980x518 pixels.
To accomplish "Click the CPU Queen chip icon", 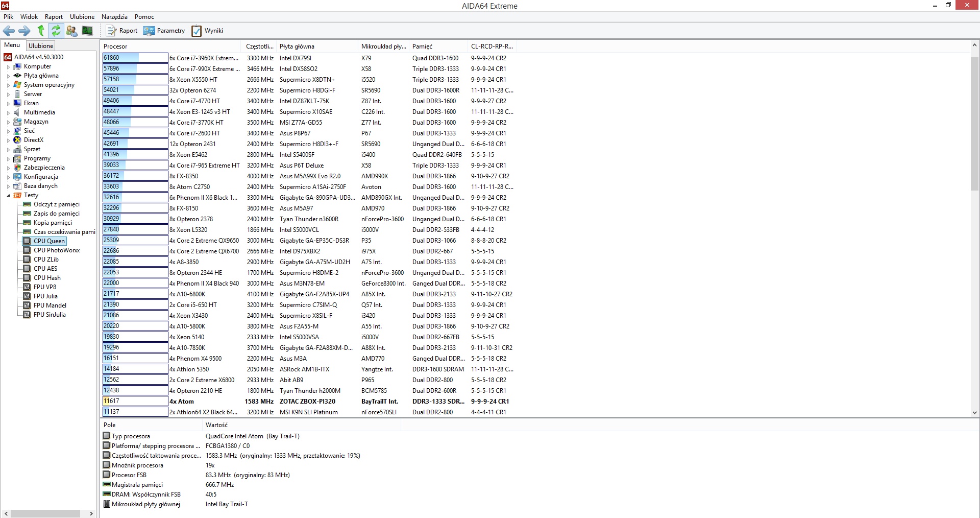I will pos(27,241).
